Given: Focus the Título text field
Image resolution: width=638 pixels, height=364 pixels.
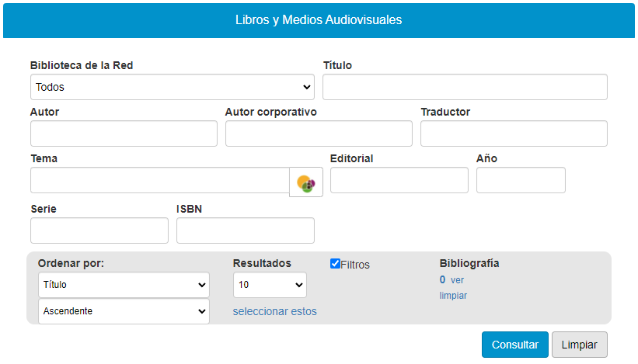Looking at the screenshot, I should [x=465, y=87].
